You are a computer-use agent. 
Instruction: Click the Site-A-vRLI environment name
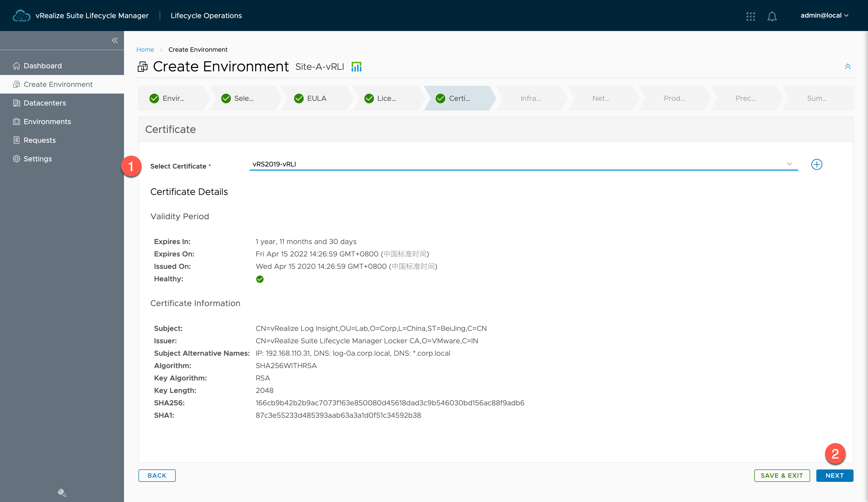pyautogui.click(x=320, y=66)
